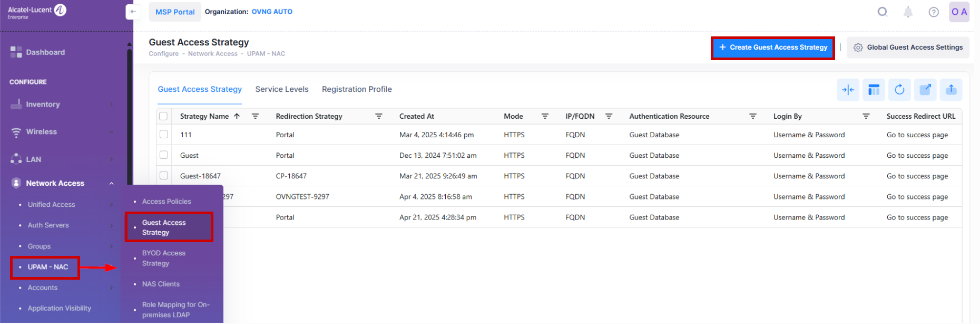Viewport: 980px width, 324px height.
Task: Collapse the Network Access menu section
Action: pos(111,183)
